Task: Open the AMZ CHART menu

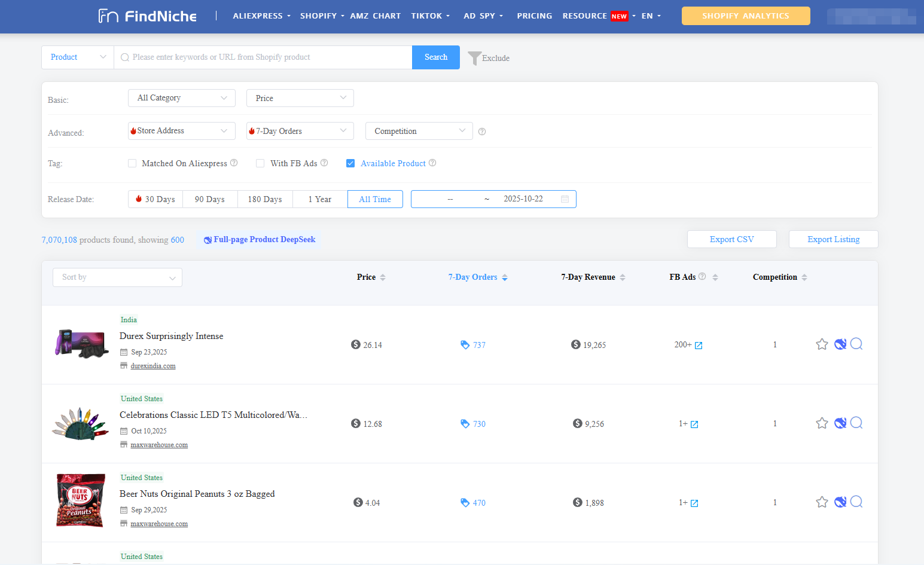Action: (376, 16)
